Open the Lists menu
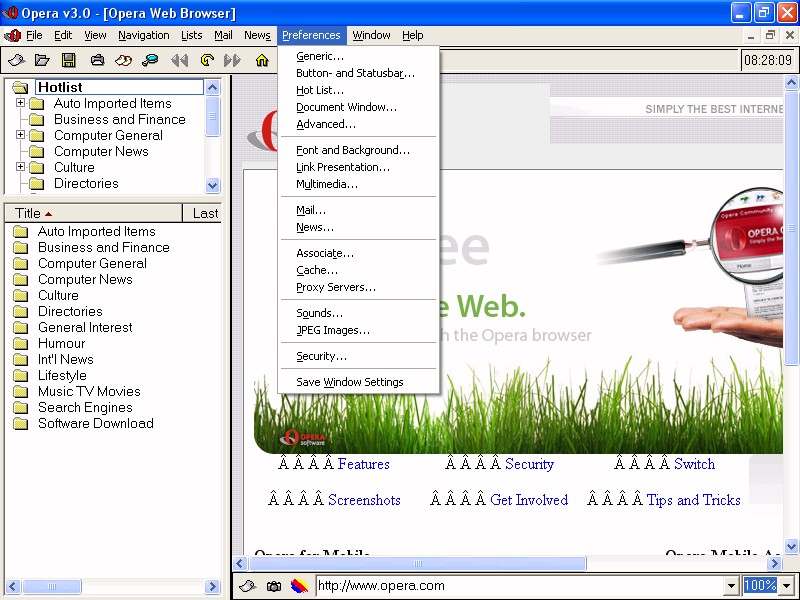 pyautogui.click(x=192, y=35)
